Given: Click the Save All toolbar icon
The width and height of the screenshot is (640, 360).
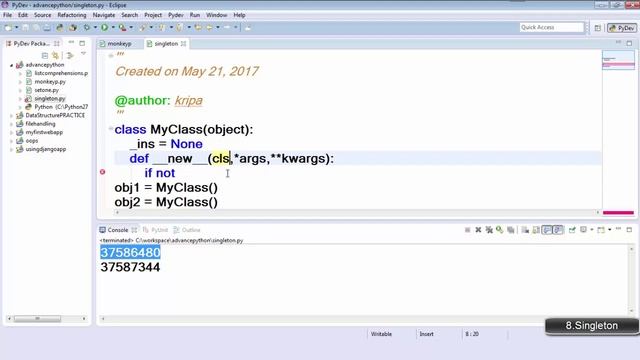Looking at the screenshot, I should point(36,27).
